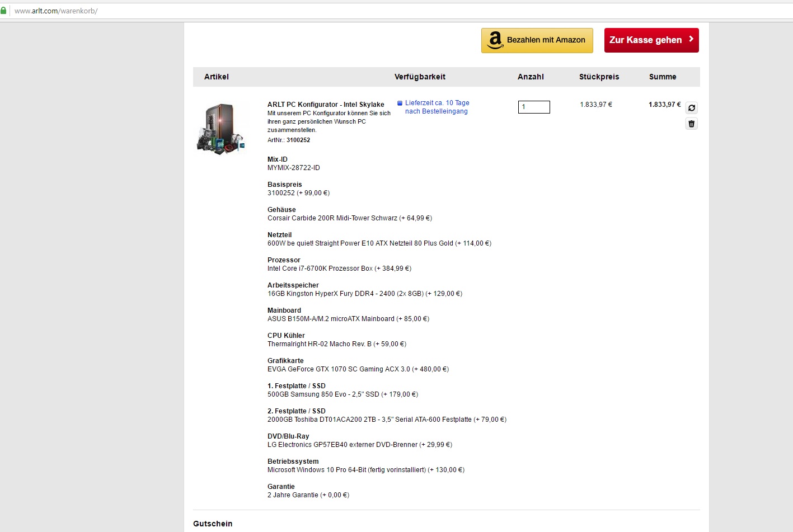This screenshot has height=532, width=793.
Task: Click the ASUS B150M-A/M.2 mainboard line
Action: (348, 319)
